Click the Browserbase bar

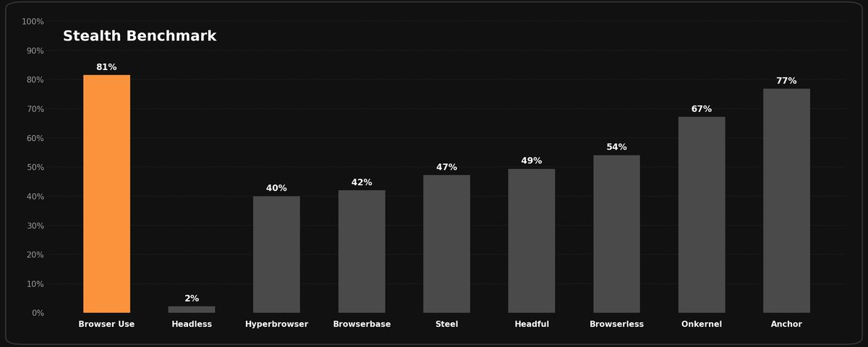[x=362, y=252]
